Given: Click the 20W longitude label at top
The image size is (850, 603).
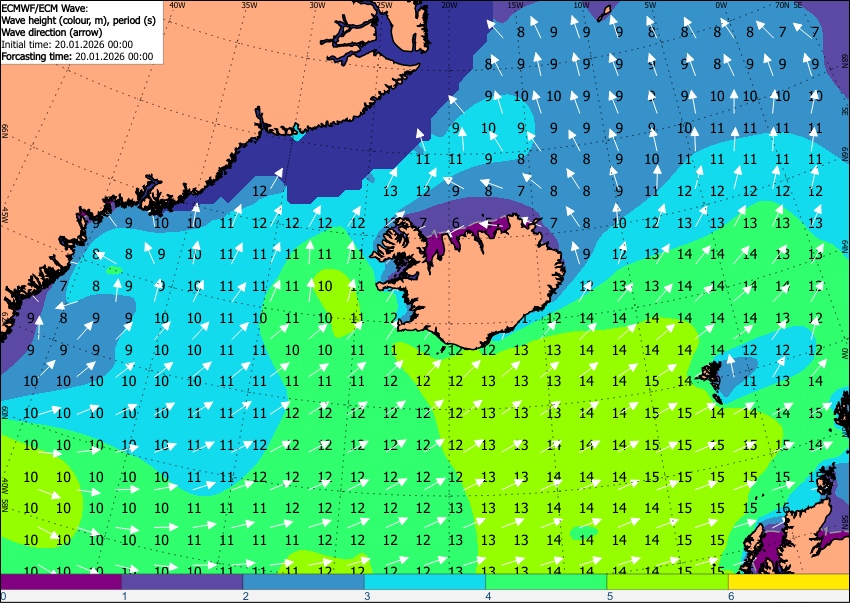Looking at the screenshot, I should pyautogui.click(x=449, y=5).
